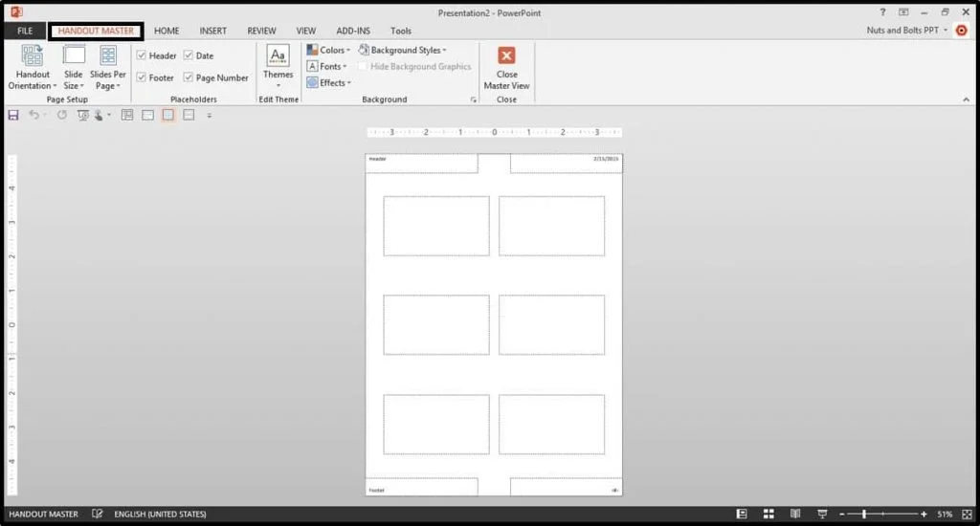The image size is (980, 526).
Task: Open the Colors dropdown
Action: point(329,50)
